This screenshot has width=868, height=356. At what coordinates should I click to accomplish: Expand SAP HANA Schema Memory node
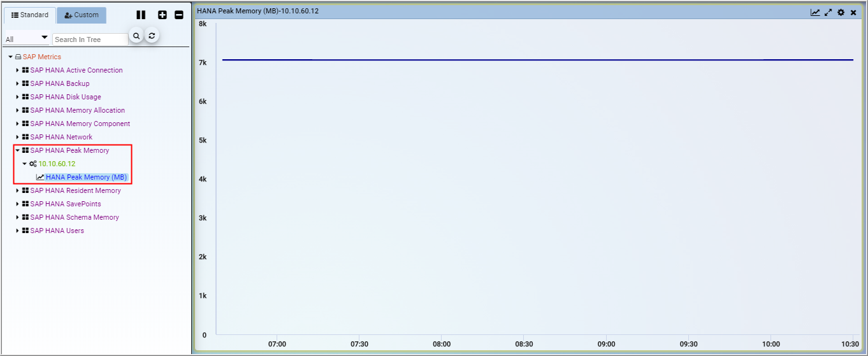(x=18, y=217)
